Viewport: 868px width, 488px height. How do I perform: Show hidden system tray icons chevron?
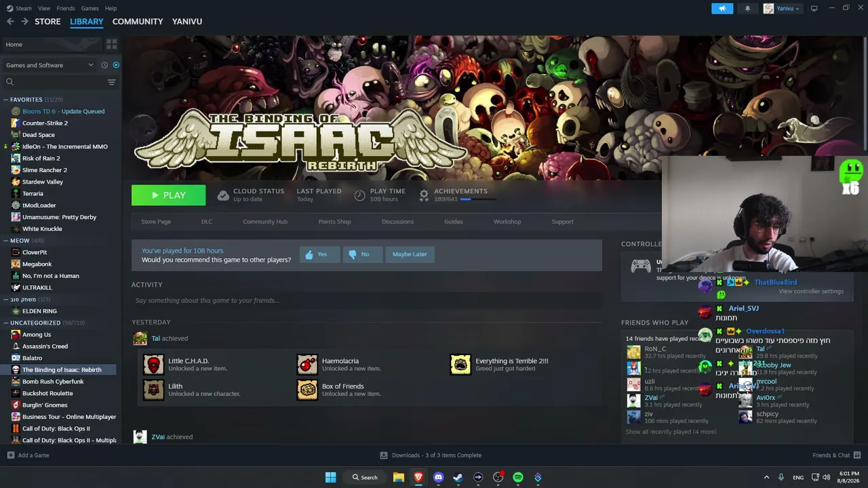point(766,477)
